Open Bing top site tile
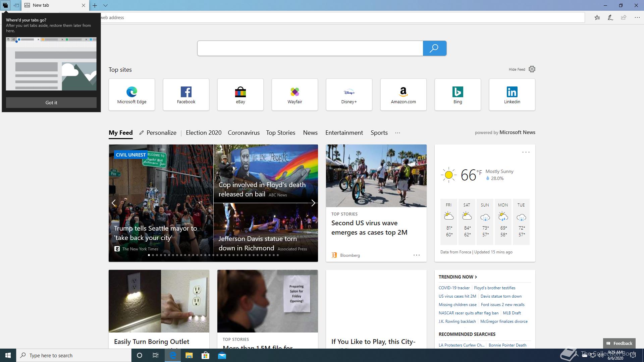644x362 pixels. pos(458,95)
